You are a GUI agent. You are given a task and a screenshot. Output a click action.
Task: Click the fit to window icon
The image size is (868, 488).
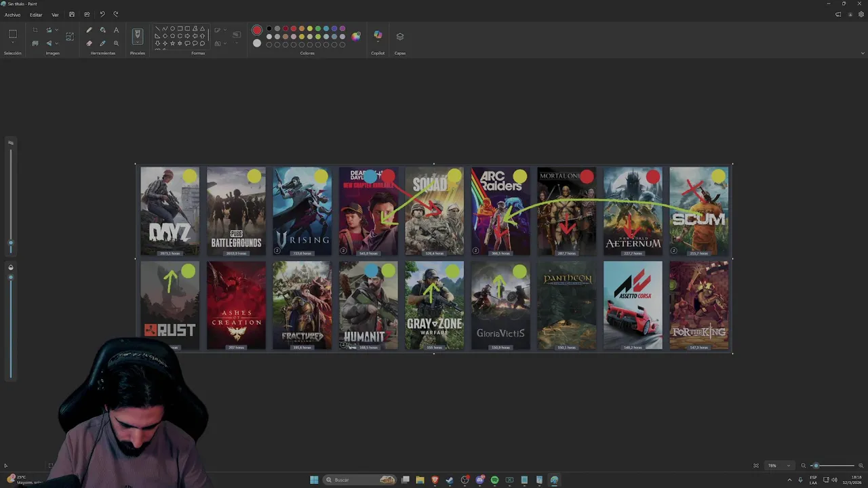point(756,466)
